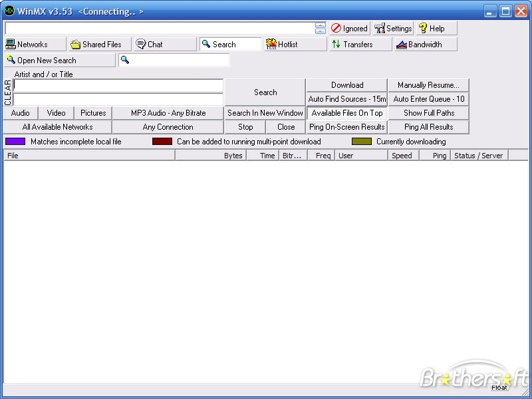This screenshot has width=532, height=399.
Task: Click Ping All Results
Action: click(x=428, y=127)
